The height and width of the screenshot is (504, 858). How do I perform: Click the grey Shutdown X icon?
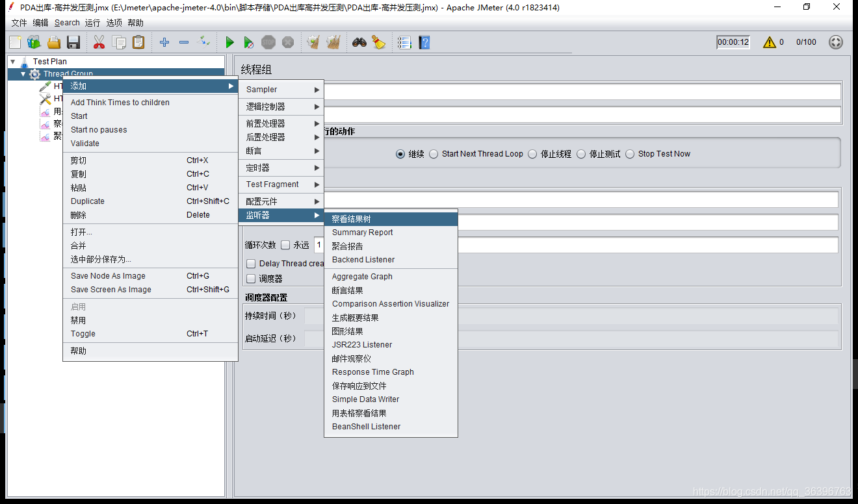point(288,43)
